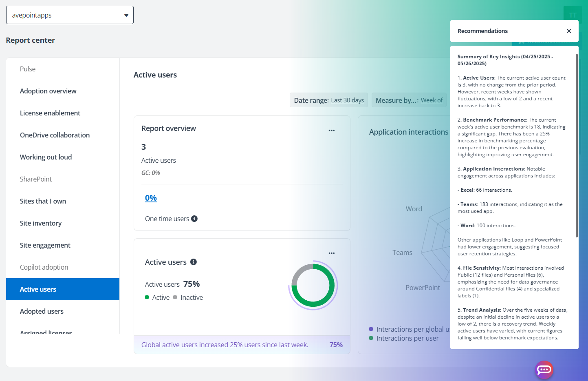
Task: Toggle the Inactive legend in the chart
Action: click(189, 297)
